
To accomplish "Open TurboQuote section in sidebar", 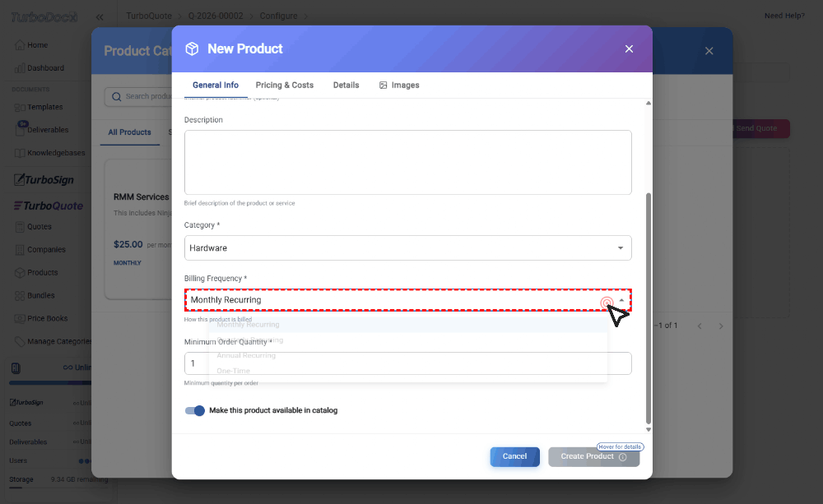I will [x=49, y=206].
